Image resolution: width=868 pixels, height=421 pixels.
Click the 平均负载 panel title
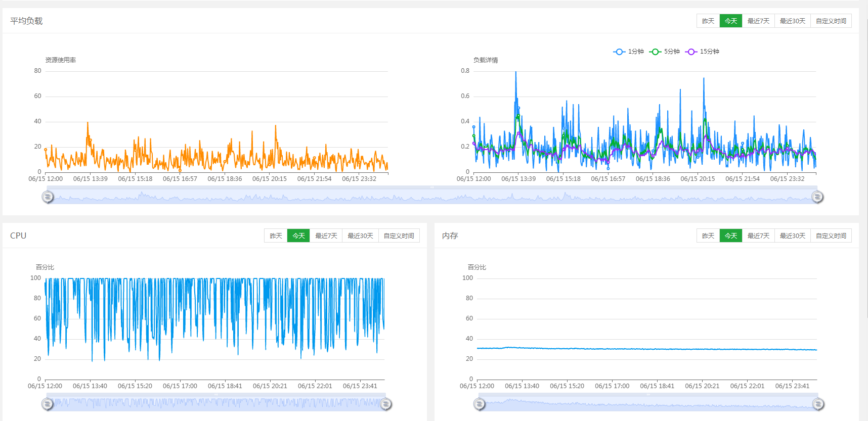point(26,21)
